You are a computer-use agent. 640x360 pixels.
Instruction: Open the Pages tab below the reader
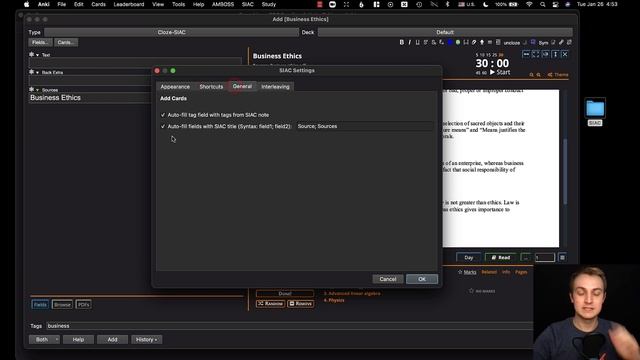click(521, 272)
